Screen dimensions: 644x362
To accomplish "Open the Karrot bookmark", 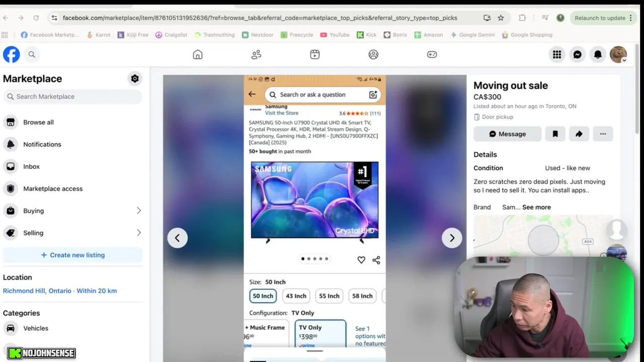I will pyautogui.click(x=99, y=35).
